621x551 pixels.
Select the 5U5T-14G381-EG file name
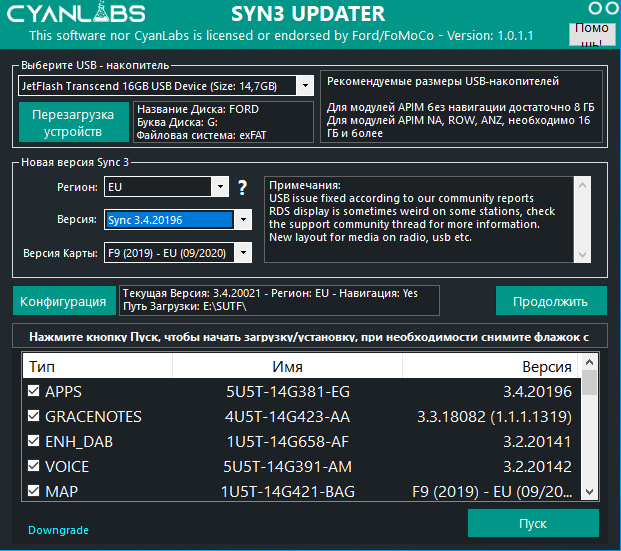(288, 392)
